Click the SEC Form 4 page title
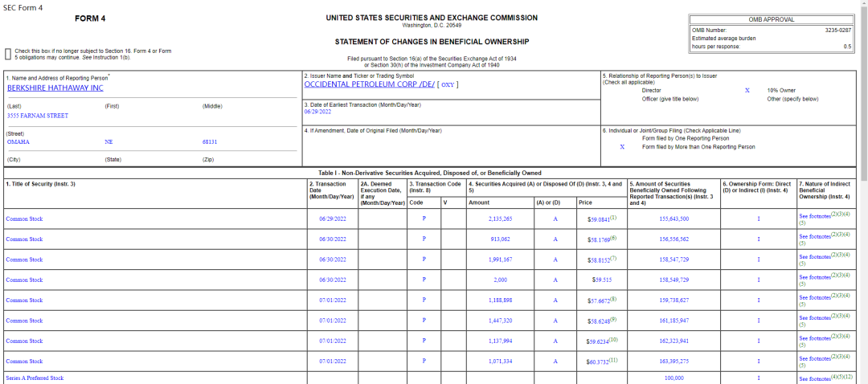Viewport: 868px width, 384px height. pos(23,8)
